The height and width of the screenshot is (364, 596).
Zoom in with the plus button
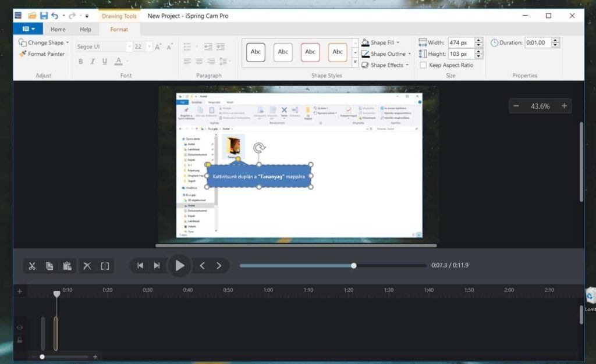tap(563, 106)
